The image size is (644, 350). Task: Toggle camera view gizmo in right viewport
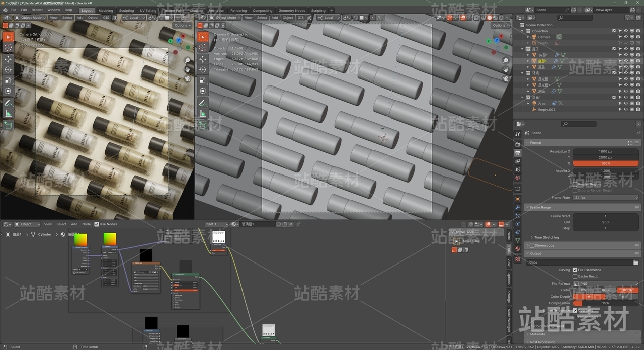tap(506, 78)
